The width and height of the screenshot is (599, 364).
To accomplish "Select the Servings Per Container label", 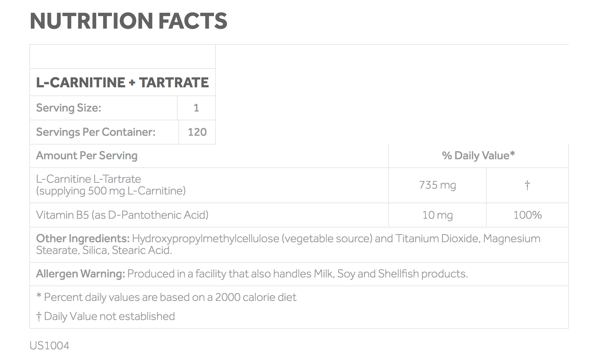I will [96, 132].
